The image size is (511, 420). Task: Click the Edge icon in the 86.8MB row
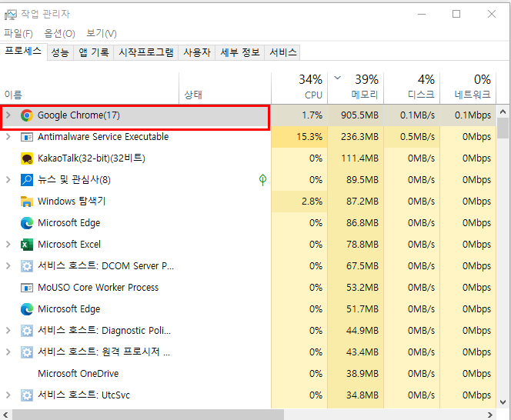coord(27,223)
